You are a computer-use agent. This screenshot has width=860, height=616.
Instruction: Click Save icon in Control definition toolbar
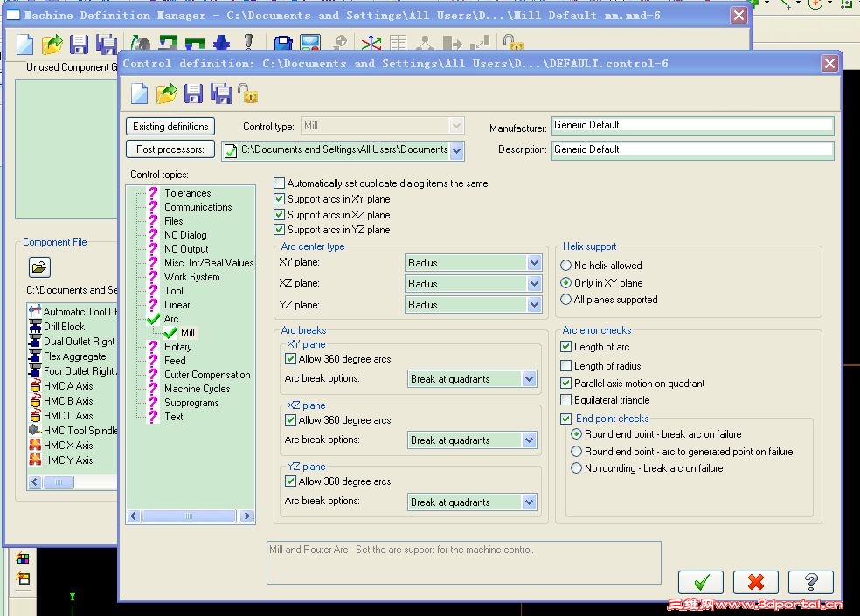pos(193,93)
